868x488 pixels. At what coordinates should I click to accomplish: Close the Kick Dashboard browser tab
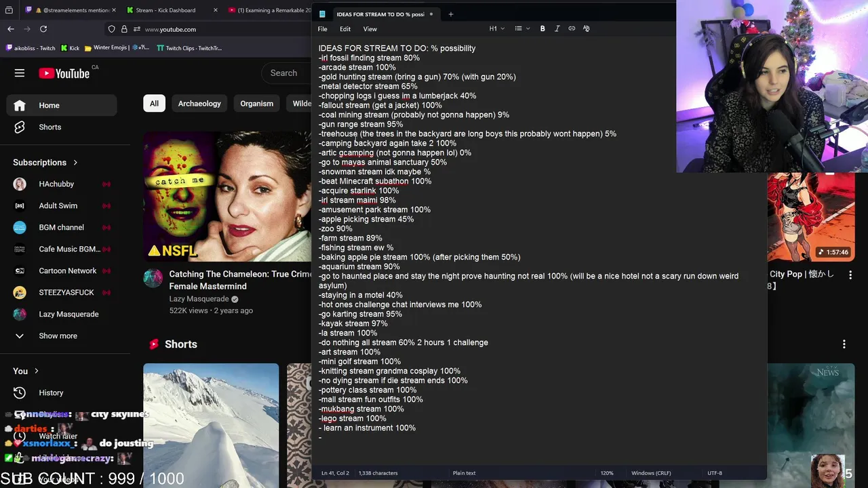click(216, 10)
